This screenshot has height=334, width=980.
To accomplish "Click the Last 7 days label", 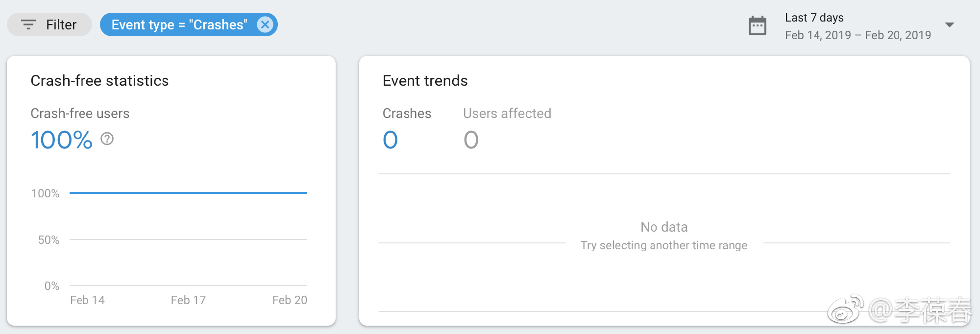I will (814, 18).
